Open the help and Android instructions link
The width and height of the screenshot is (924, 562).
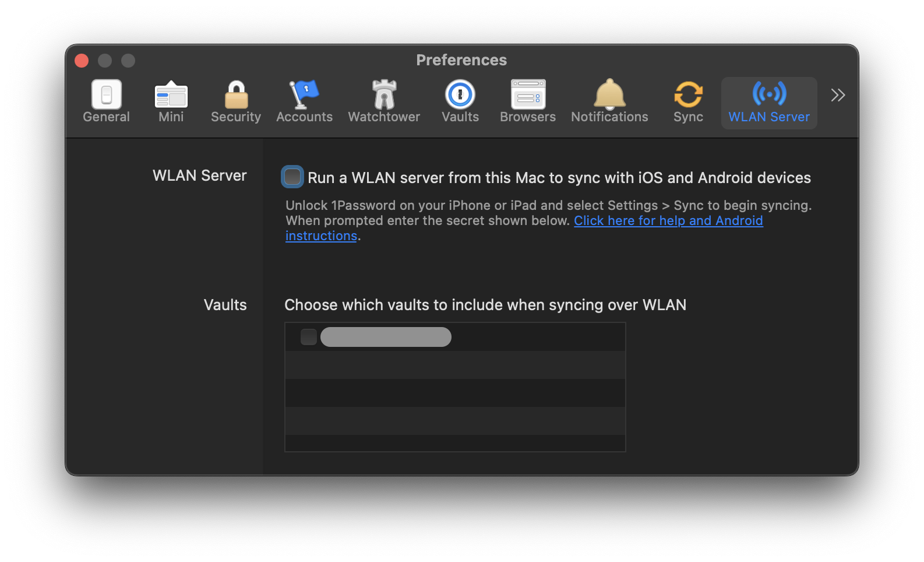pos(668,221)
